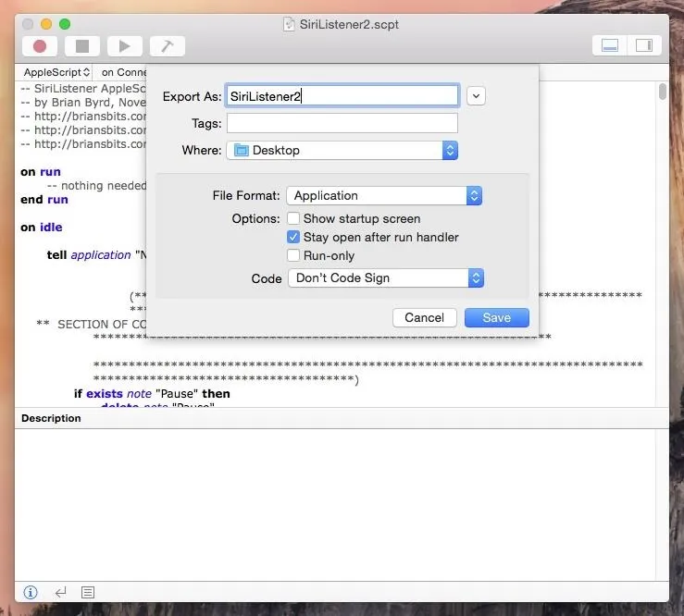The image size is (684, 616).
Task: Click the green zoom window button
Action: pyautogui.click(x=65, y=24)
